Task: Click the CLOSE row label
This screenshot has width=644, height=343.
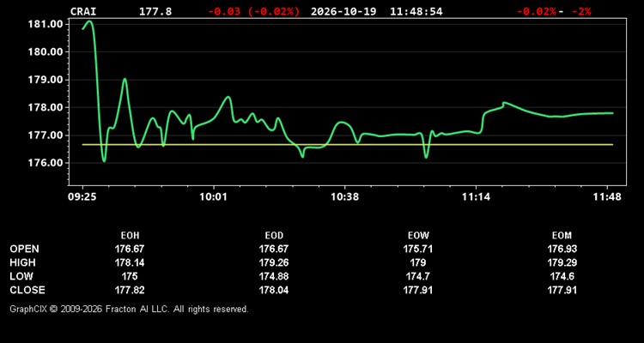Action: click(27, 290)
